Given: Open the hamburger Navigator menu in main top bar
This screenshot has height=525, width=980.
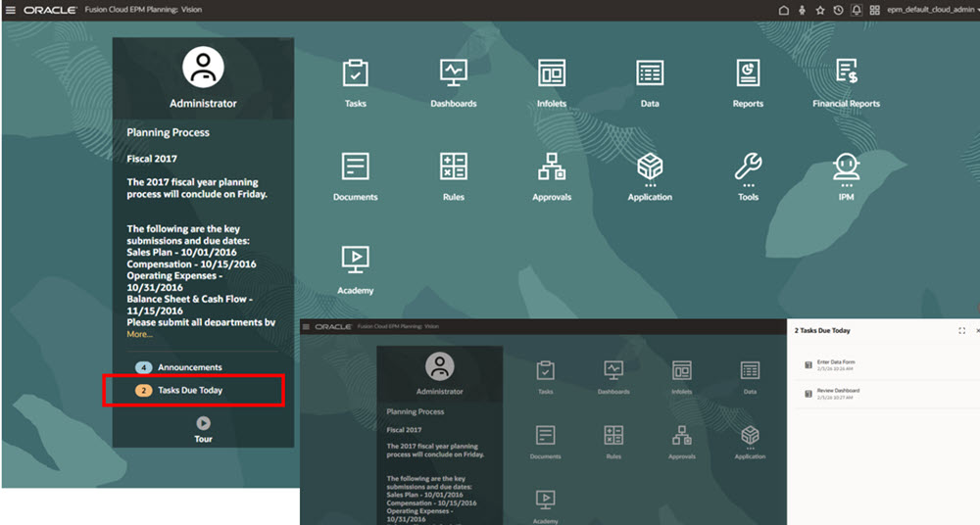Looking at the screenshot, I should tap(10, 10).
